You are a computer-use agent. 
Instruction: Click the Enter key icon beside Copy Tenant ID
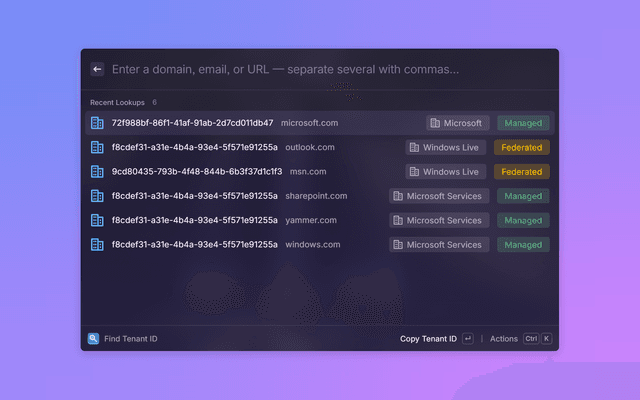coord(468,338)
